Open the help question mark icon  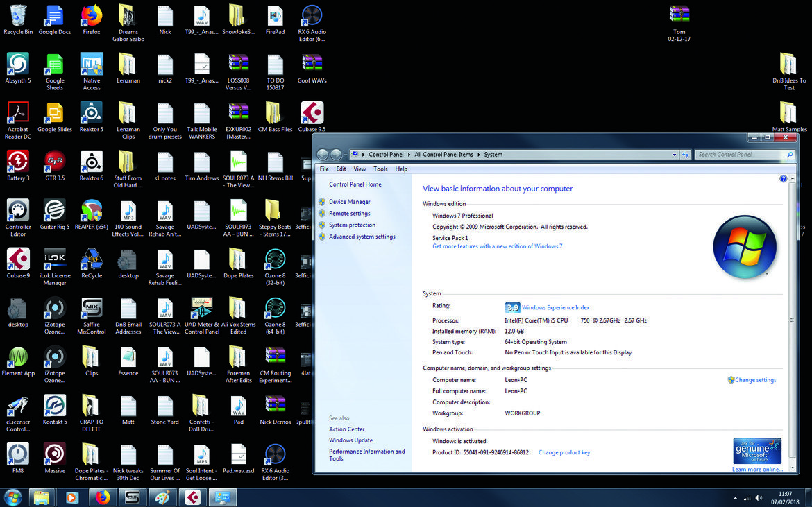tap(783, 178)
